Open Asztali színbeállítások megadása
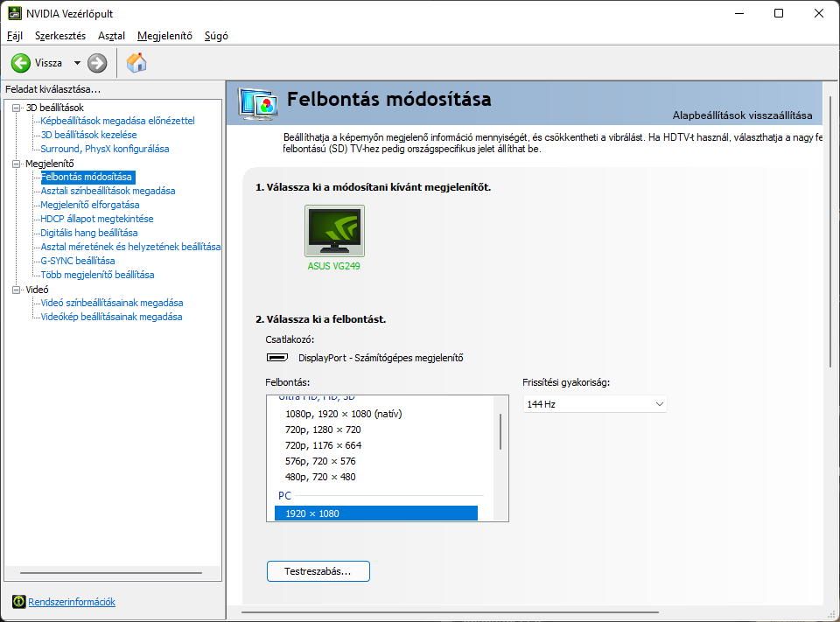 [x=108, y=191]
